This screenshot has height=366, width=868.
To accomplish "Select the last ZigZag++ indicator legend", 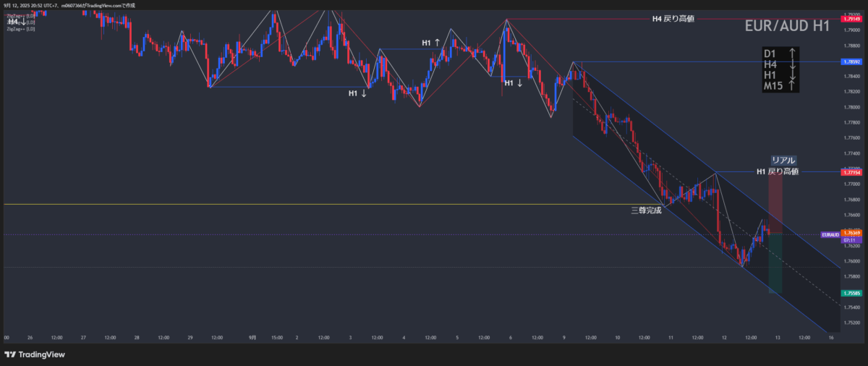I will click(21, 29).
